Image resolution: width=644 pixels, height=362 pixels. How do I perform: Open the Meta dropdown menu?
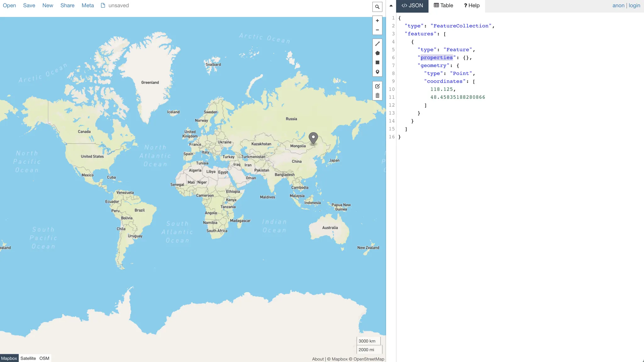pyautogui.click(x=88, y=5)
